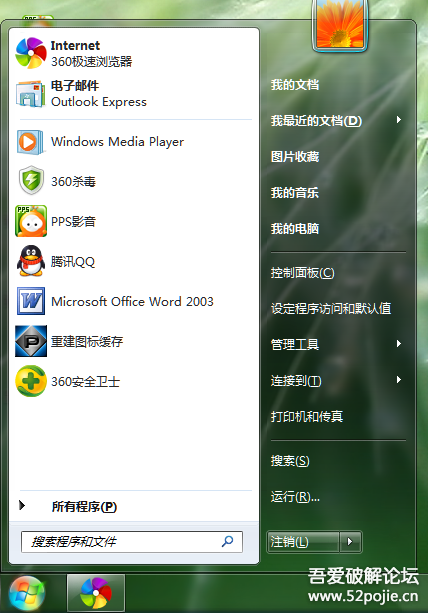Launch the Outlook Express email icon
This screenshot has height=613, width=428.
30,94
